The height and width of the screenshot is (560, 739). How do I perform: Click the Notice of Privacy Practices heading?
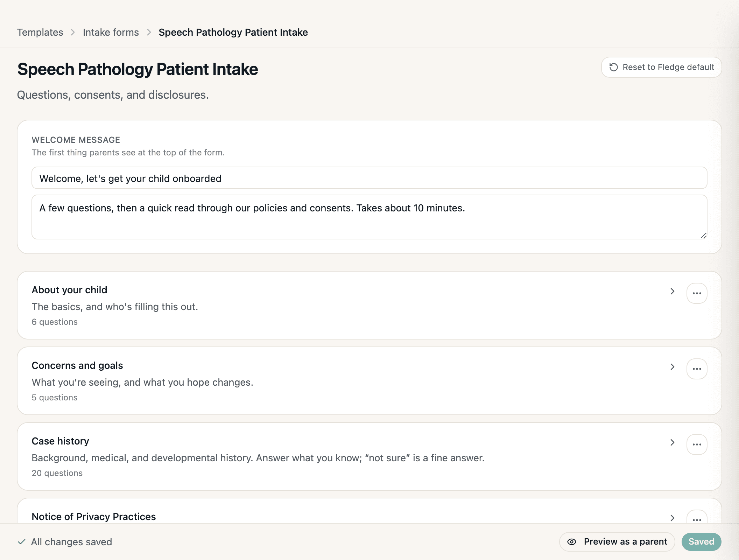click(94, 517)
